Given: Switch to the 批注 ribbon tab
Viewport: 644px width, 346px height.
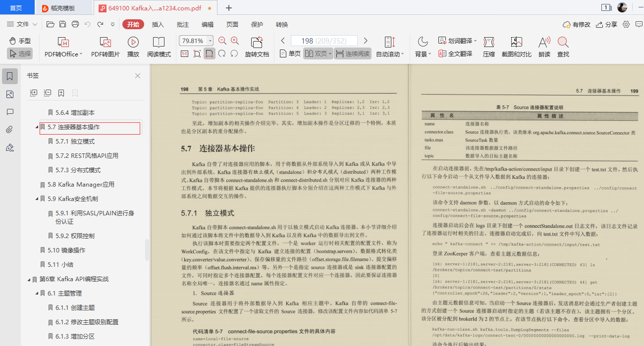Looking at the screenshot, I should (x=183, y=24).
